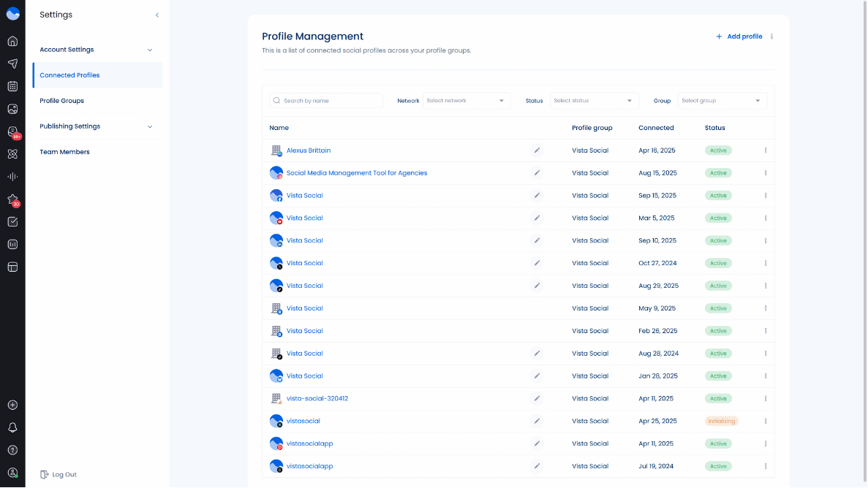Open the Inbox icon with 99+ badge
The image size is (868, 488).
(x=12, y=132)
